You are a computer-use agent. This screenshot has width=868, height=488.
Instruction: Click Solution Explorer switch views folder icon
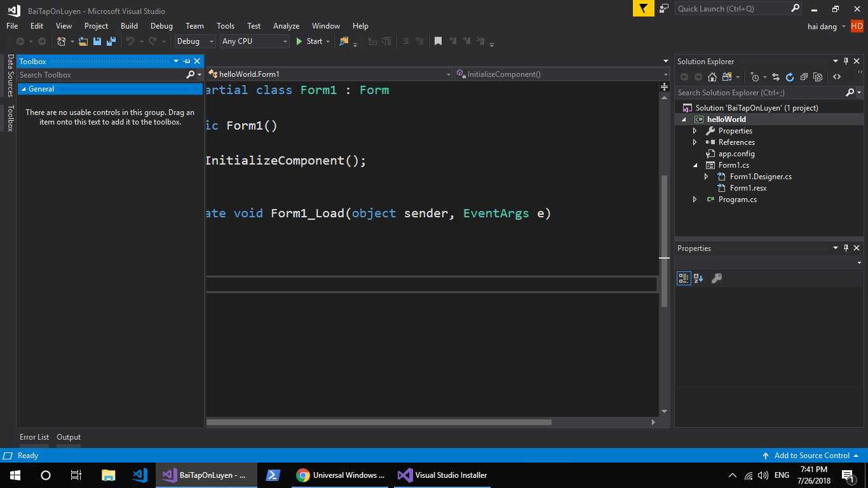[x=726, y=77]
